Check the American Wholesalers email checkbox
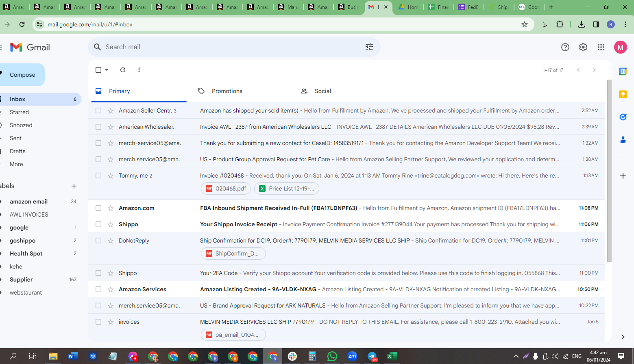The image size is (634, 364). pyautogui.click(x=98, y=127)
